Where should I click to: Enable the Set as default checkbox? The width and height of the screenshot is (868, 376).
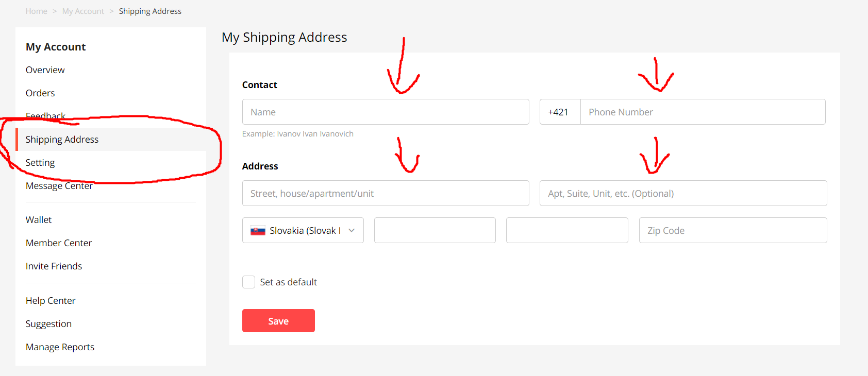(x=249, y=282)
